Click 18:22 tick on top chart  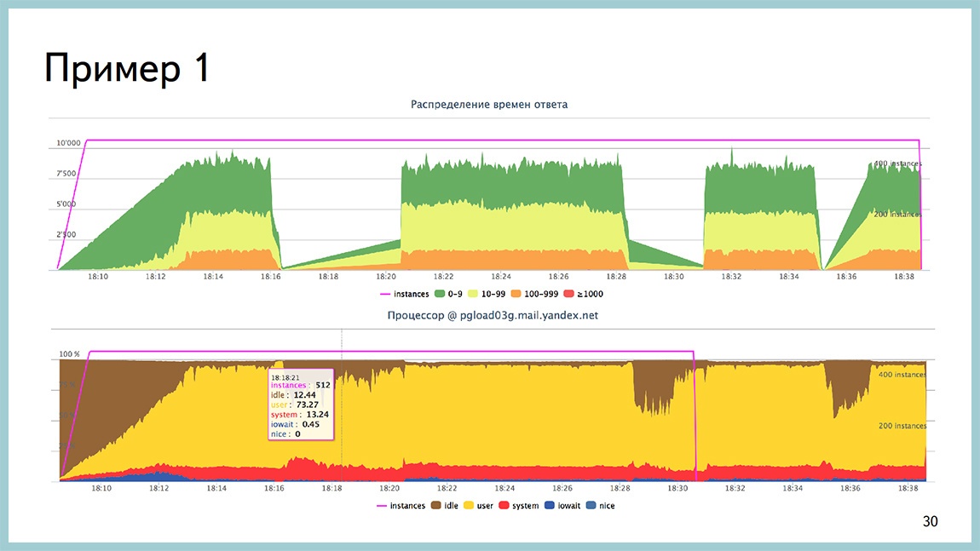click(x=443, y=276)
